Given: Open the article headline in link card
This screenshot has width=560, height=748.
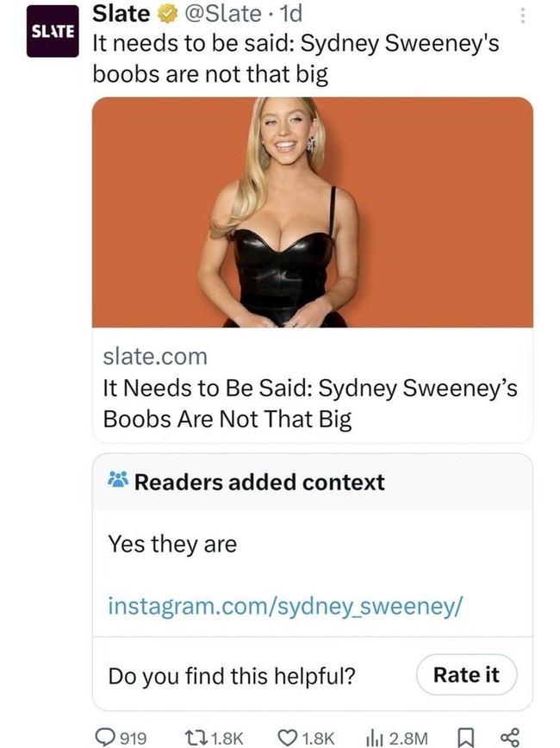Looking at the screenshot, I should coord(310,403).
